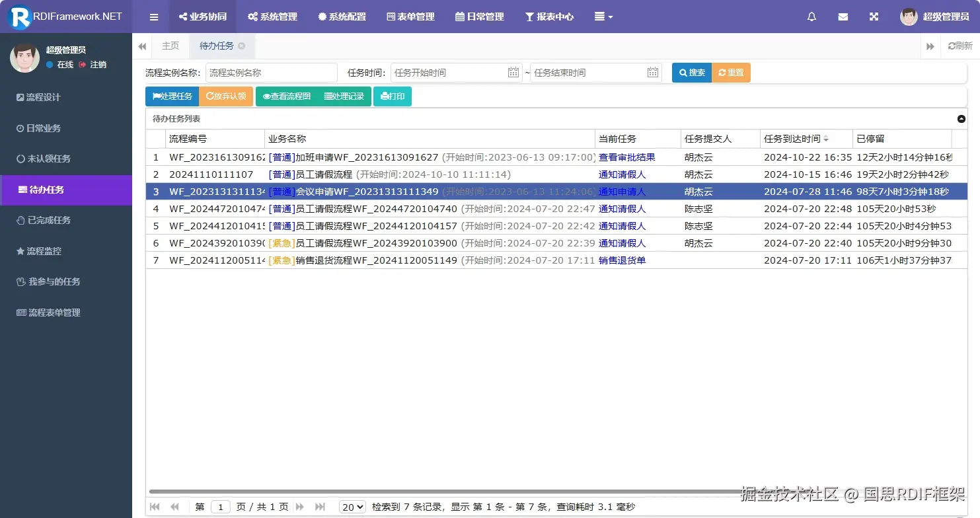Viewport: 980px width, 518px height.
Task: Open the calendar picker for 任务结束时间
Action: pos(652,72)
